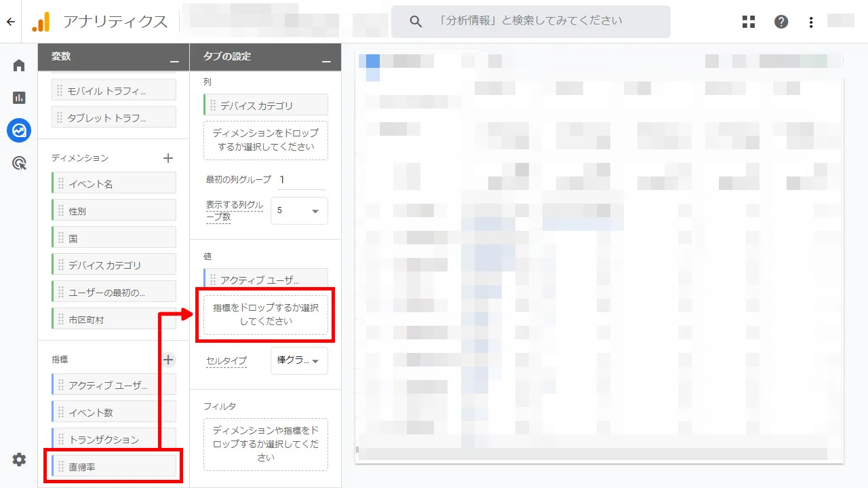Select the highlighted Explore compass icon
The image size is (868, 488).
tap(18, 130)
